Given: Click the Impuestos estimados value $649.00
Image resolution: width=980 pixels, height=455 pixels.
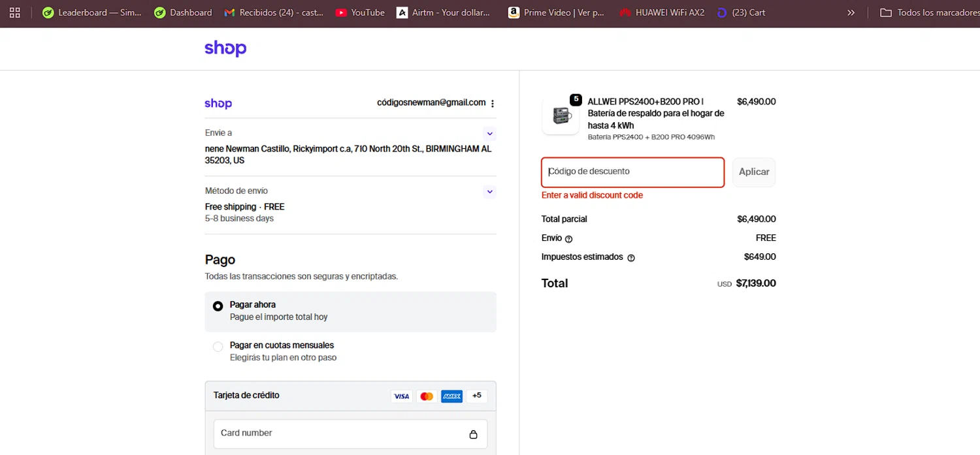Looking at the screenshot, I should click(x=760, y=257).
